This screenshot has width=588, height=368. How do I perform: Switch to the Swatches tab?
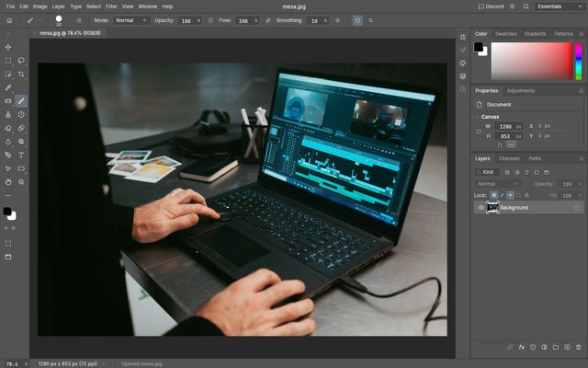coord(506,34)
